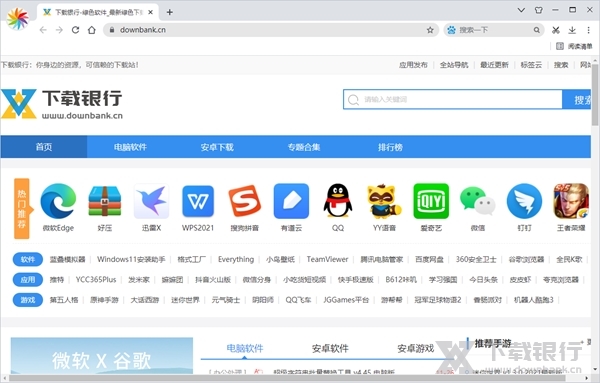
Task: Click the site 搜索 blue button
Action: click(x=577, y=99)
